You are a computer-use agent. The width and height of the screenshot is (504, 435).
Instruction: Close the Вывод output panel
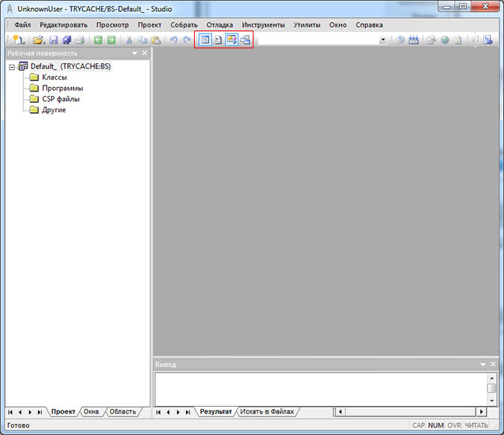pyautogui.click(x=493, y=364)
